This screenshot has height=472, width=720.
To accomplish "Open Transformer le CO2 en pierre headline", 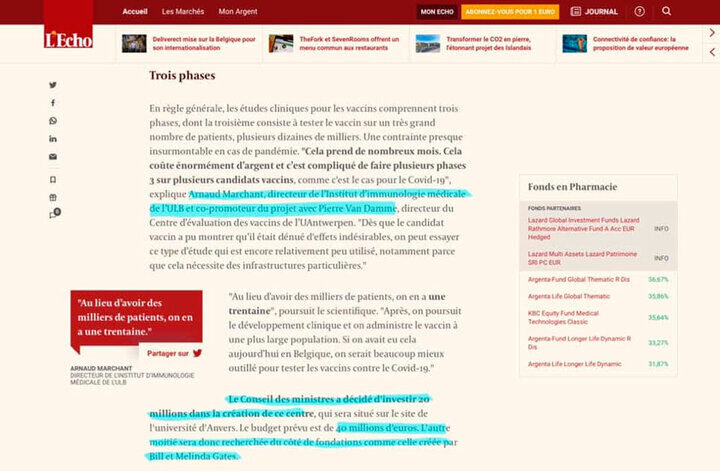I will point(489,44).
